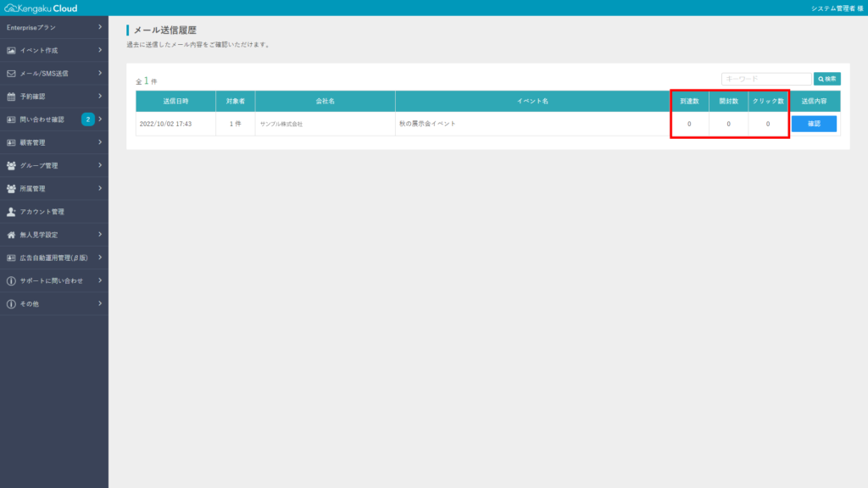Open the サポートに問い合わせ menu item
This screenshot has width=868, height=488.
pyautogui.click(x=54, y=281)
